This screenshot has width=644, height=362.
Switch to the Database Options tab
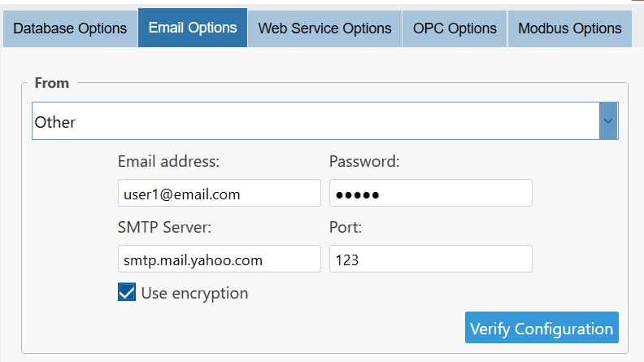(70, 28)
